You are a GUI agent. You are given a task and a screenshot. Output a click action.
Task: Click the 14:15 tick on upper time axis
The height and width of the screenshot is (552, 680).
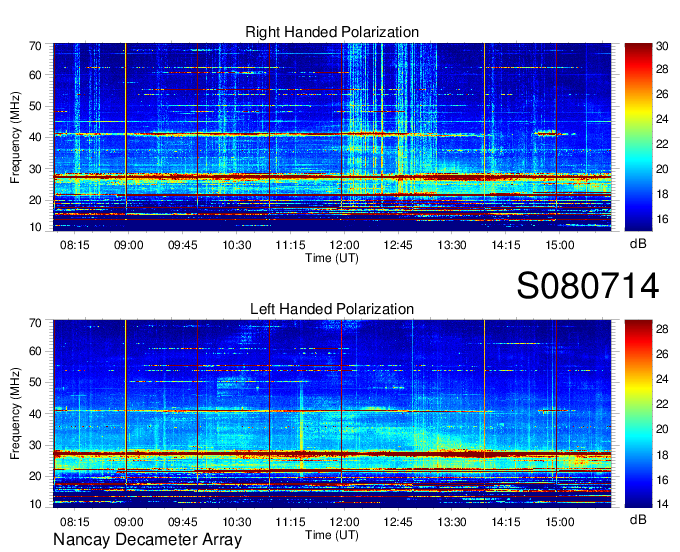(x=506, y=245)
